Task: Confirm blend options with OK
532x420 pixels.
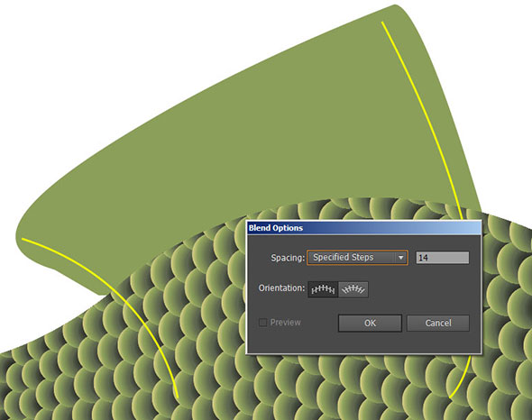Action: 370,323
